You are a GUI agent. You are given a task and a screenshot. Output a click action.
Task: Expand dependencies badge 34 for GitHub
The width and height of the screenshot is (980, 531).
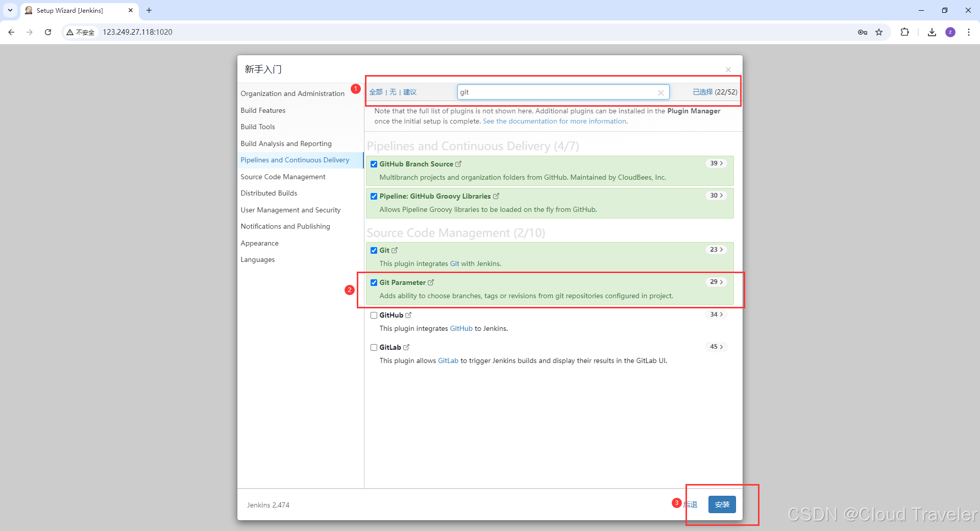coord(717,315)
